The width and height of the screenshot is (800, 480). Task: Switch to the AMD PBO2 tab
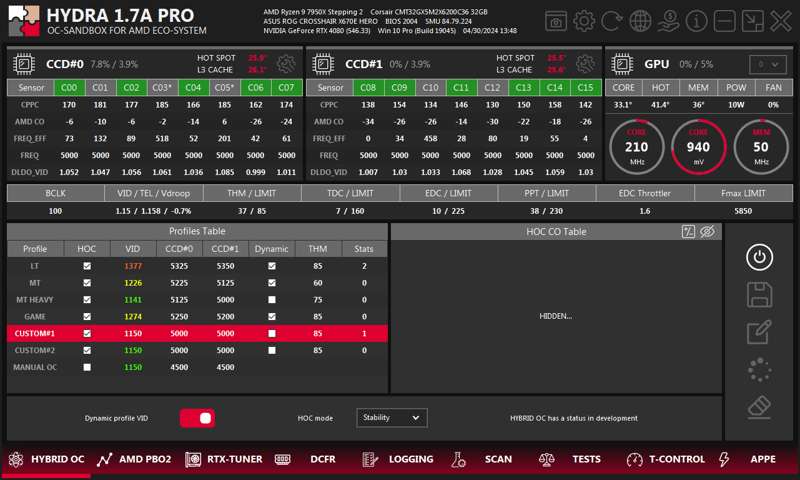pos(135,459)
